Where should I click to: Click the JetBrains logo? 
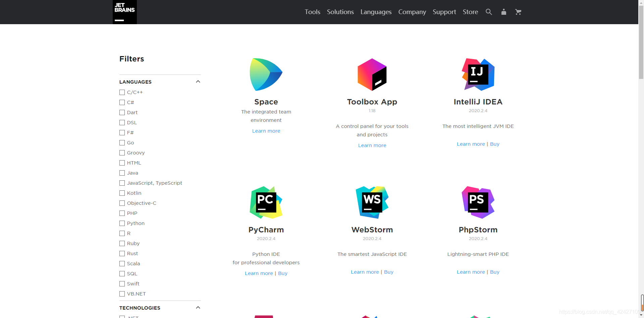125,12
